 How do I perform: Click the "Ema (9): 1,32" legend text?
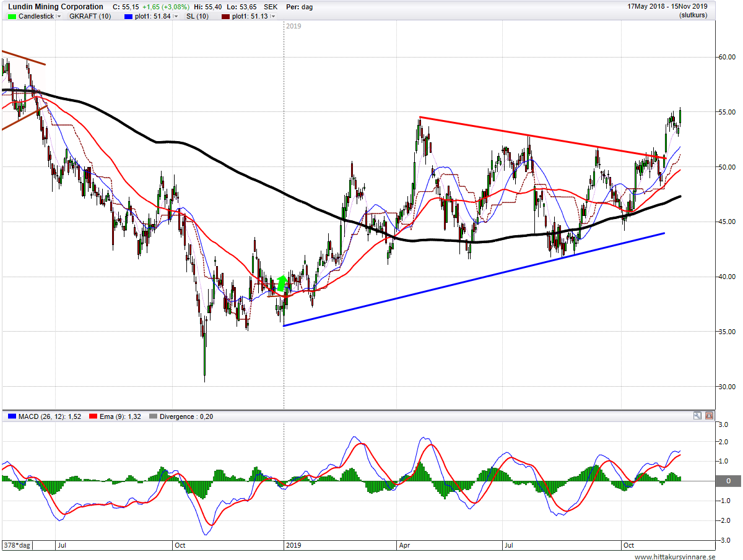pyautogui.click(x=121, y=416)
